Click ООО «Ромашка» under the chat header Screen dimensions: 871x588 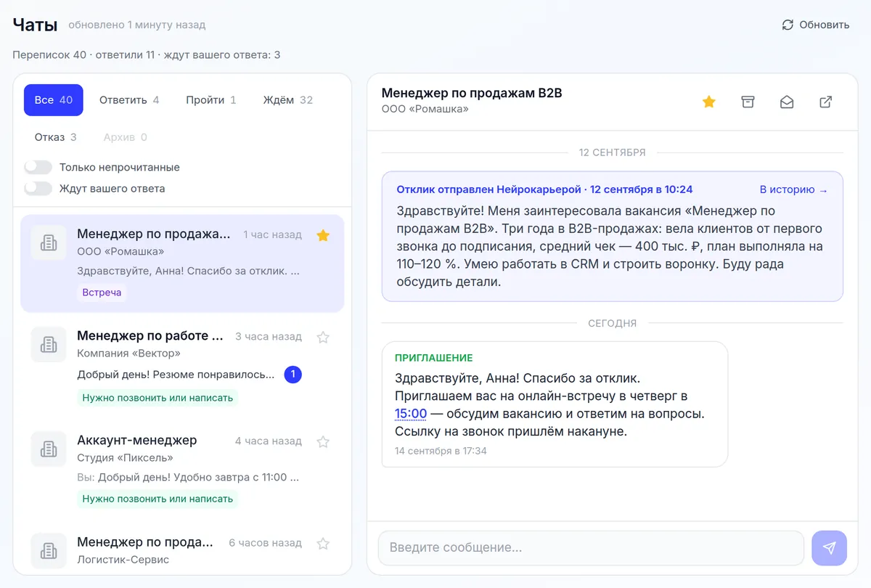coord(425,109)
